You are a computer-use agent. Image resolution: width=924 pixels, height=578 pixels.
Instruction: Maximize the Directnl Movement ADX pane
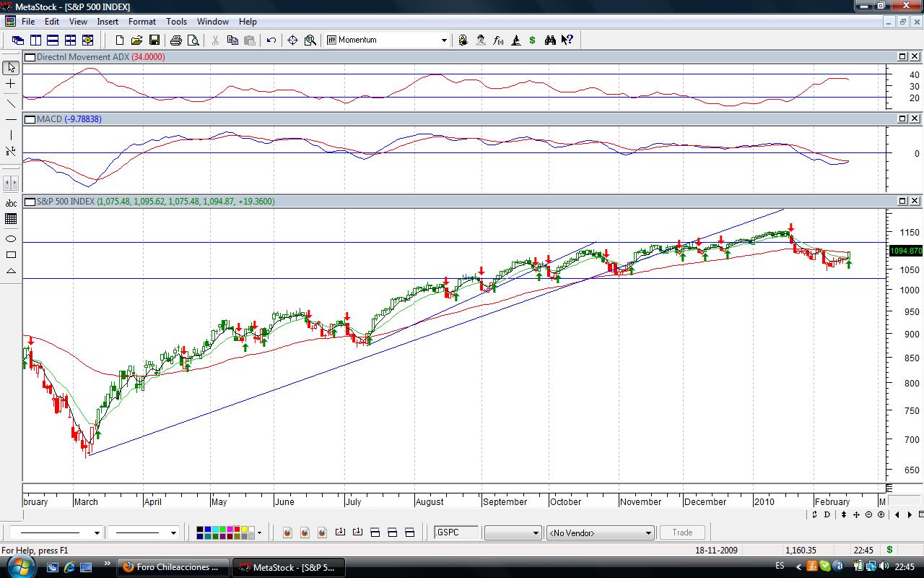[902, 56]
